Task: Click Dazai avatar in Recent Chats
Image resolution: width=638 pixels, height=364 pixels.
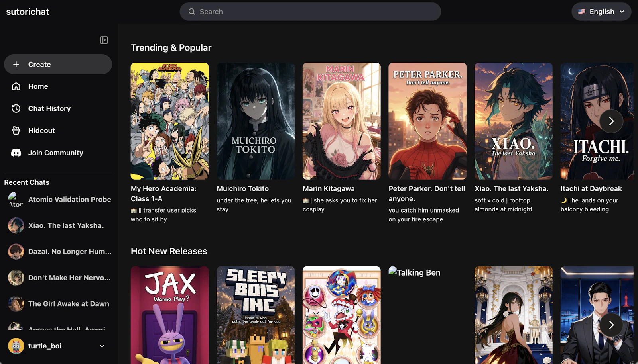Action: 16,252
